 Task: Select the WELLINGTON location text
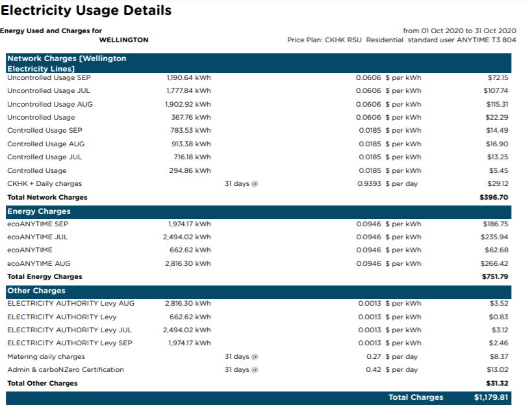tap(123, 40)
